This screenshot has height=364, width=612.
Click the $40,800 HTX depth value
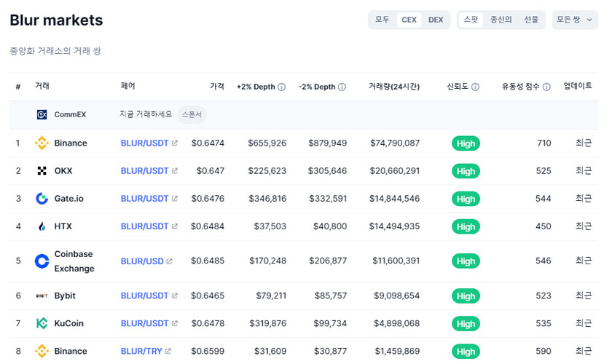coord(330,226)
